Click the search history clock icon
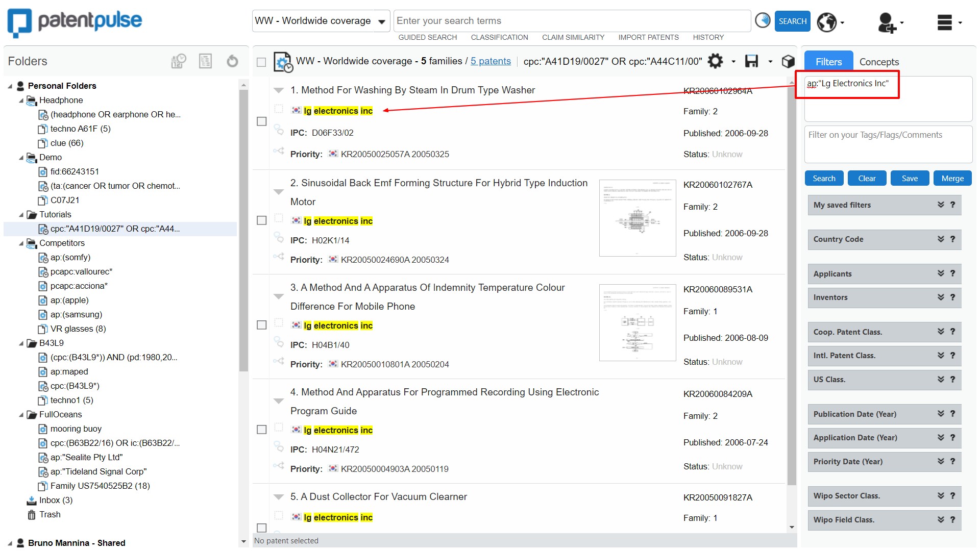The image size is (980, 551). coord(762,21)
